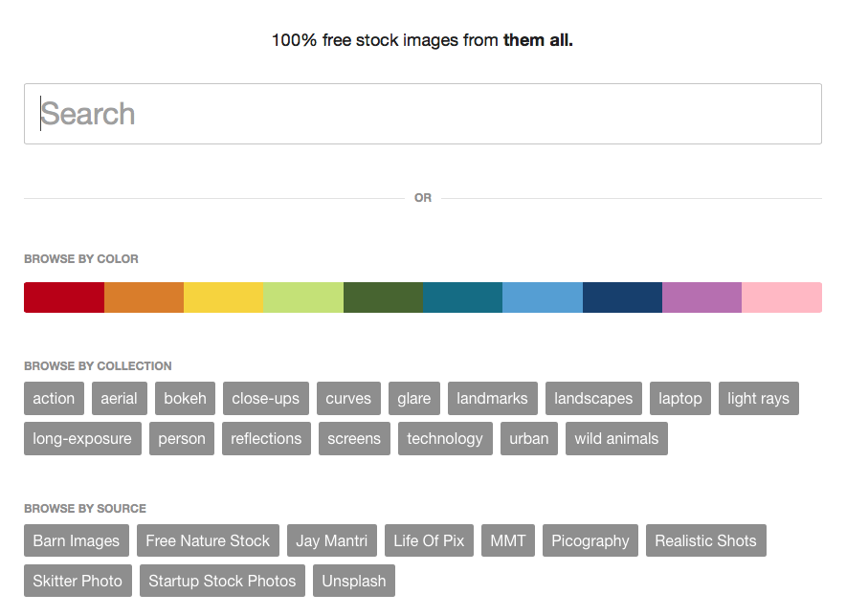The width and height of the screenshot is (846, 616).
Task: View the light rays collection
Action: (x=759, y=399)
